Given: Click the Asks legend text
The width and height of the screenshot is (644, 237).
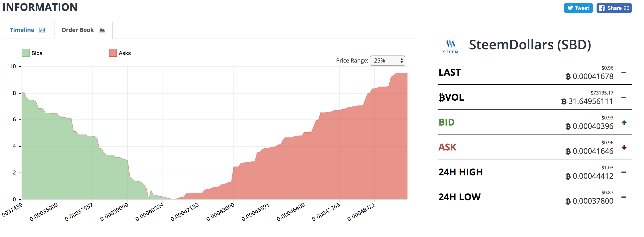Looking at the screenshot, I should [125, 53].
